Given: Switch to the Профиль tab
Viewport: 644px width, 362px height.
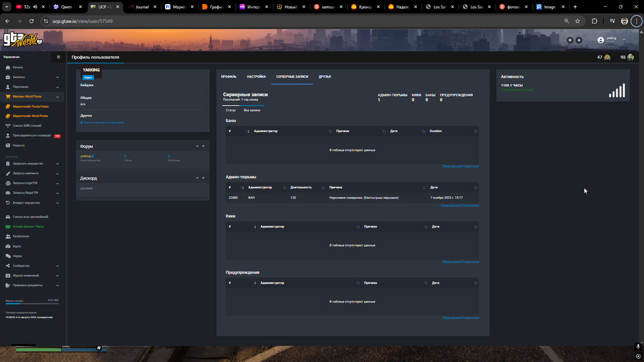Looking at the screenshot, I should (228, 77).
